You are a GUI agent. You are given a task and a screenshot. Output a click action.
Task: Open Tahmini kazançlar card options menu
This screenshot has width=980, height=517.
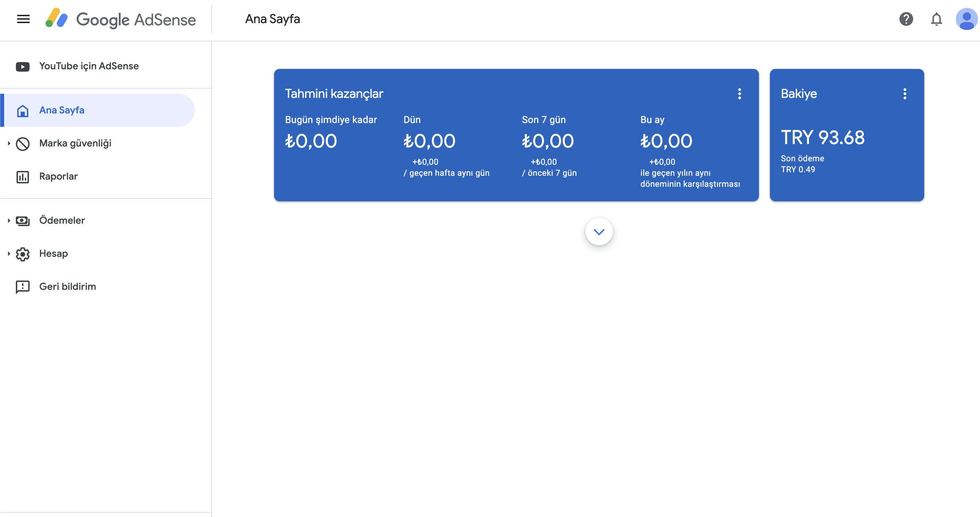(x=739, y=94)
